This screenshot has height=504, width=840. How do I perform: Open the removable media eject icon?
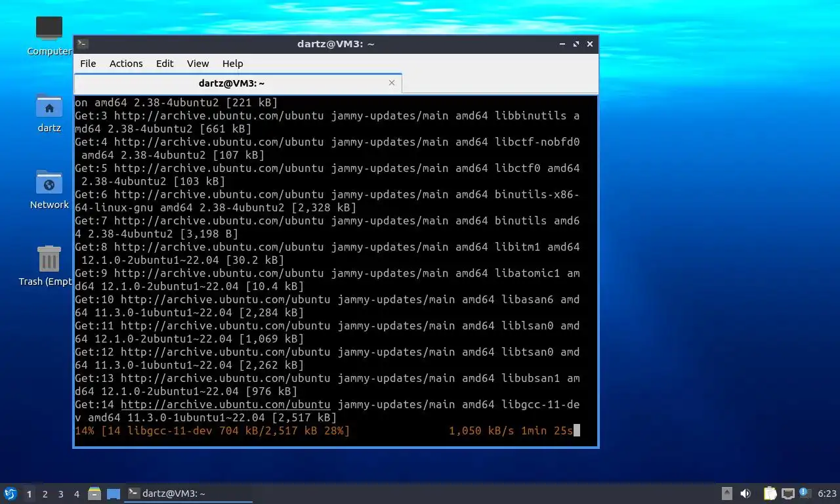[x=727, y=493]
